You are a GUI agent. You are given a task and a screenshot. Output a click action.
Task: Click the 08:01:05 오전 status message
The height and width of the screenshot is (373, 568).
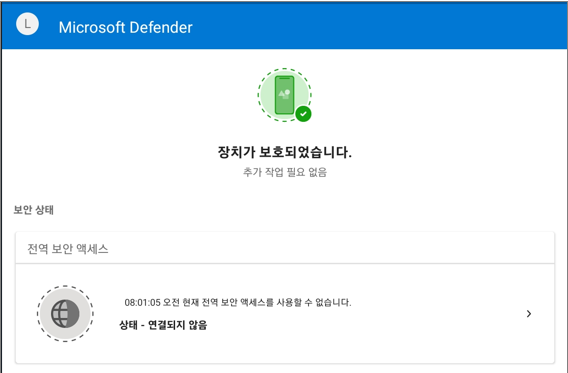click(x=238, y=302)
